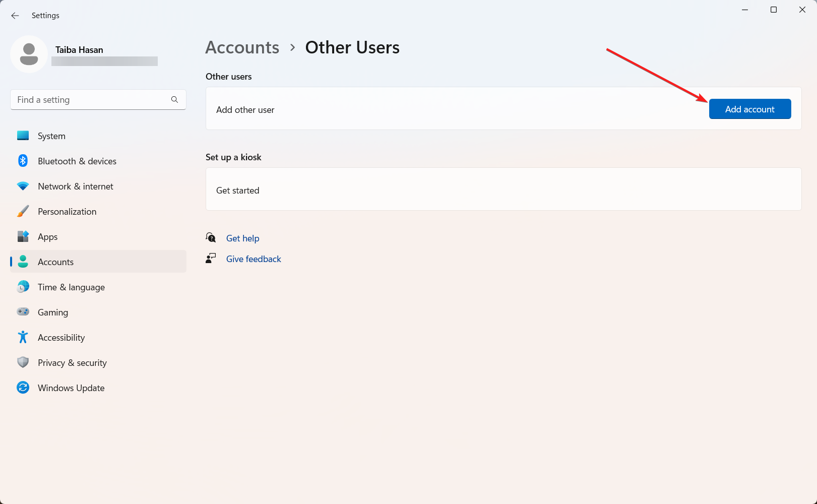Click the Privacy & security shield icon

pyautogui.click(x=23, y=362)
